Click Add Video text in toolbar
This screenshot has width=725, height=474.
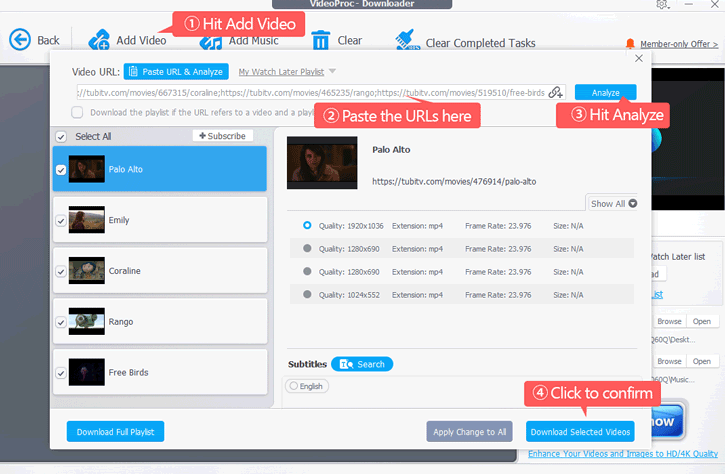(x=141, y=41)
